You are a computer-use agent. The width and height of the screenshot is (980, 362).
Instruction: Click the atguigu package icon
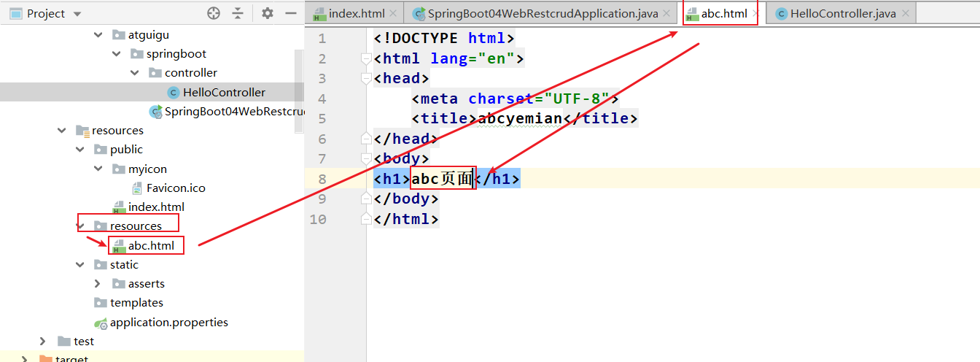click(118, 34)
